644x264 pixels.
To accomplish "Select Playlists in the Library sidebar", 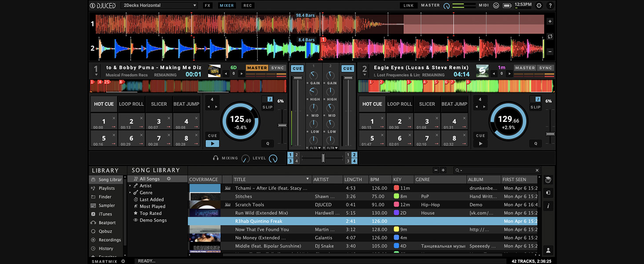I will pos(106,188).
